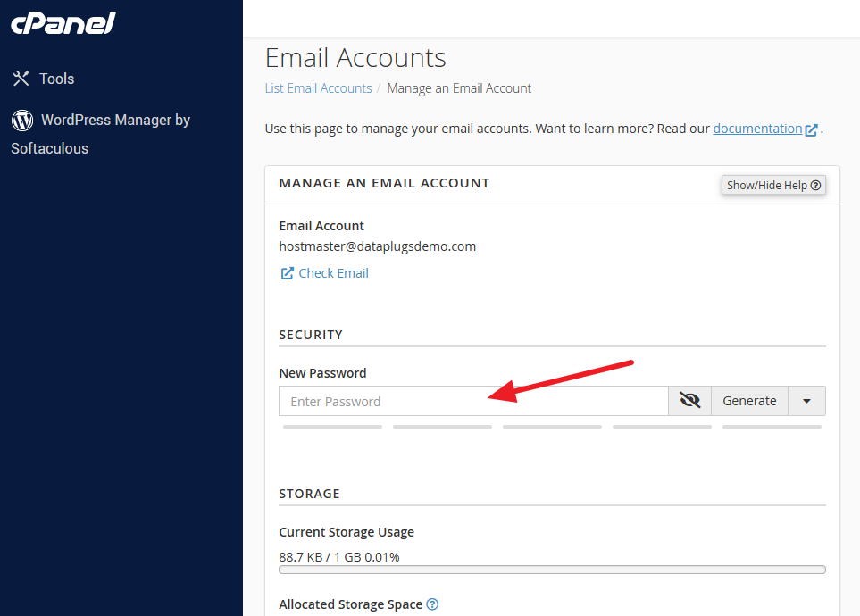Screen dimensions: 860x616
Task: Expand the Generate password options dropdown
Action: (x=806, y=400)
